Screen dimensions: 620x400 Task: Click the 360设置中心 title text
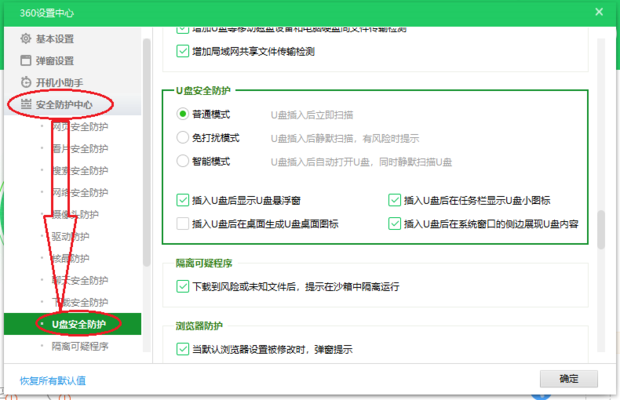click(47, 13)
